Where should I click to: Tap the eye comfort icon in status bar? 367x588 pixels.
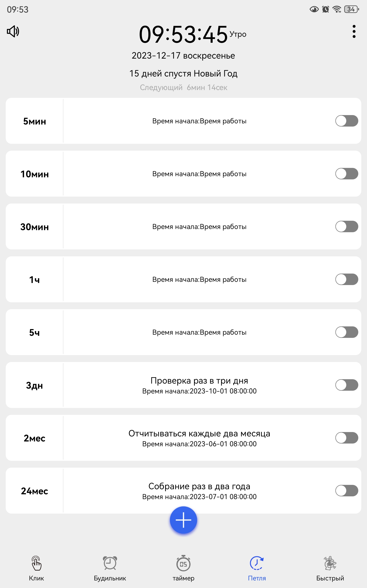coord(314,9)
